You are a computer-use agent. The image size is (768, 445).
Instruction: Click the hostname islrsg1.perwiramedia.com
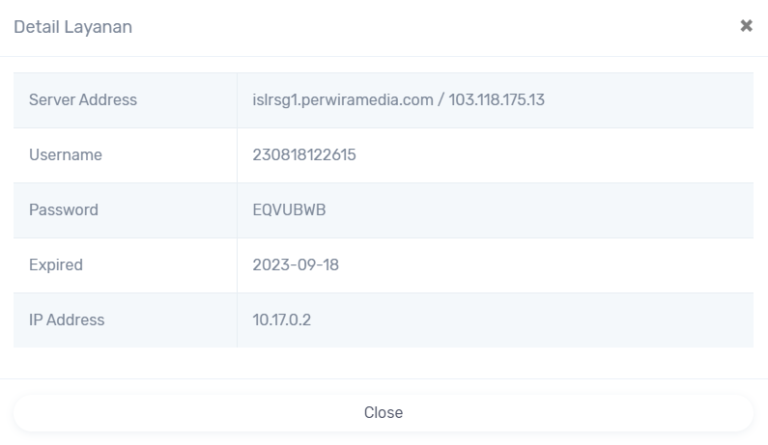[341, 100]
